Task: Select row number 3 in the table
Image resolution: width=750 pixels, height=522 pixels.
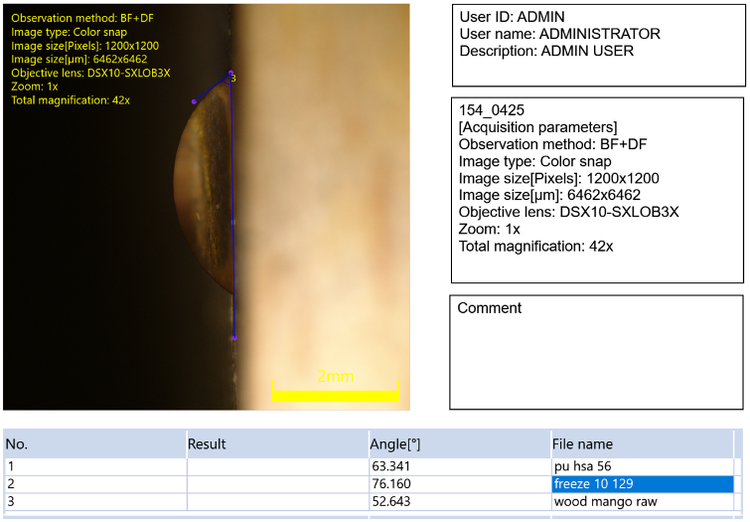Action: (x=11, y=501)
